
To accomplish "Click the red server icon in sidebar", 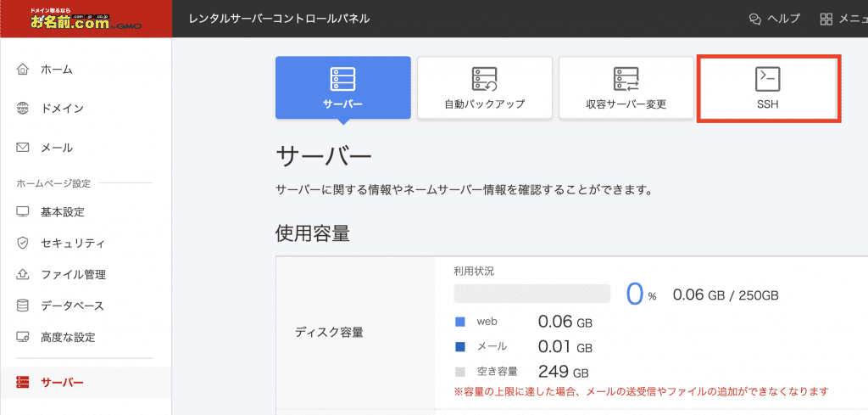I will pos(22,382).
